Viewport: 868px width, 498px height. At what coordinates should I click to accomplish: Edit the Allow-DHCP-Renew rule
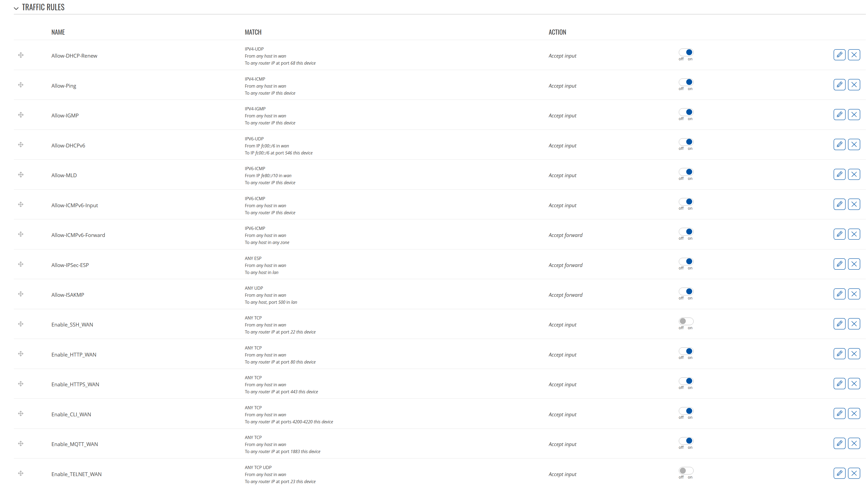click(x=839, y=55)
